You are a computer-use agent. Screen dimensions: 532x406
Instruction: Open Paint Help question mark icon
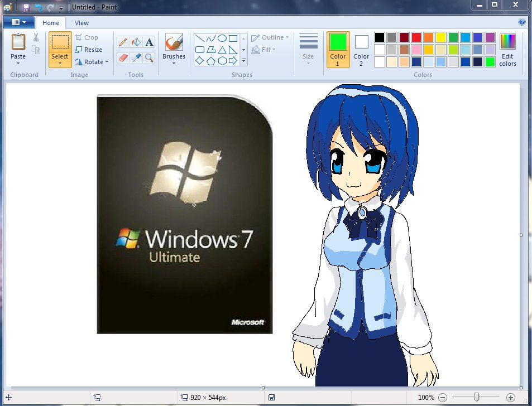(522, 22)
